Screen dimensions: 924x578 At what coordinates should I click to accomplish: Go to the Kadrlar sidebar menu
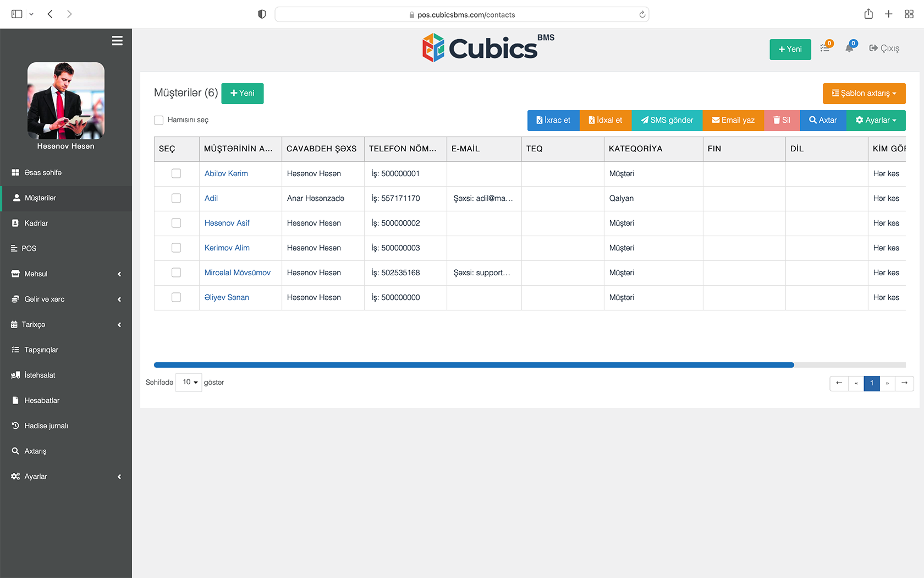36,223
